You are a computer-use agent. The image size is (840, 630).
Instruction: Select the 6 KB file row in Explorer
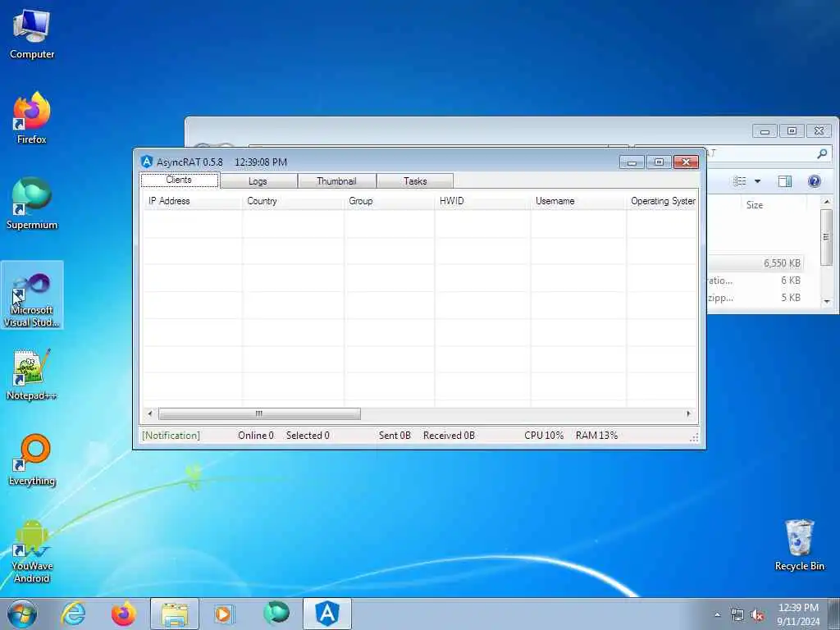click(756, 281)
